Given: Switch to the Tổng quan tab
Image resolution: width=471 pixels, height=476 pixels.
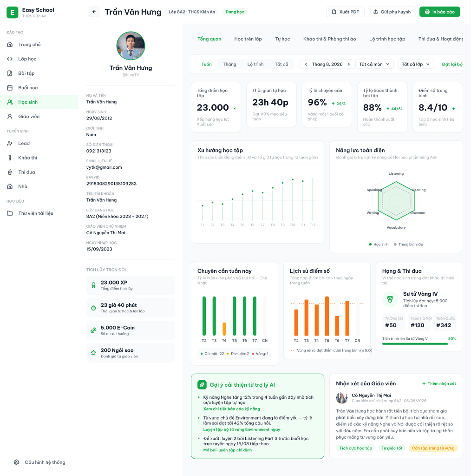Looking at the screenshot, I should [209, 39].
